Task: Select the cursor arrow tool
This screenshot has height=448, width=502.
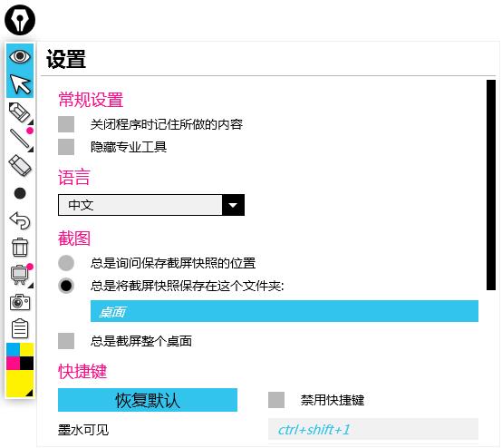Action: tap(20, 84)
